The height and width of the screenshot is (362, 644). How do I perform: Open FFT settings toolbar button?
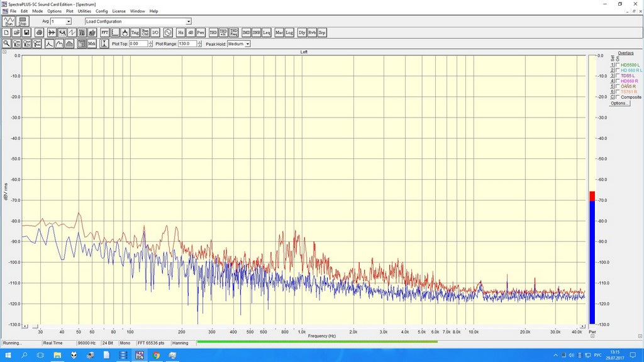(105, 33)
